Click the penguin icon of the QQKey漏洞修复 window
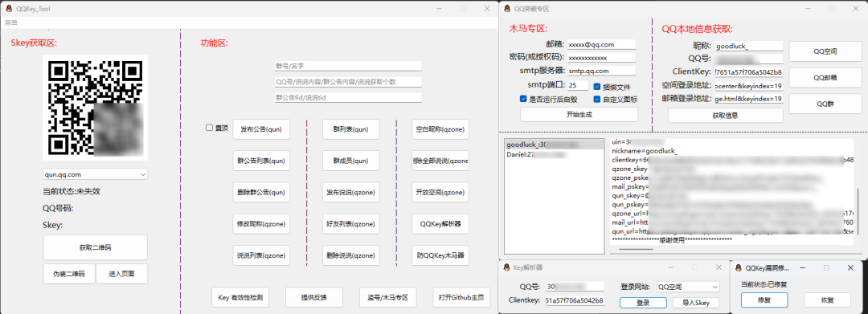The image size is (868, 314). click(739, 267)
